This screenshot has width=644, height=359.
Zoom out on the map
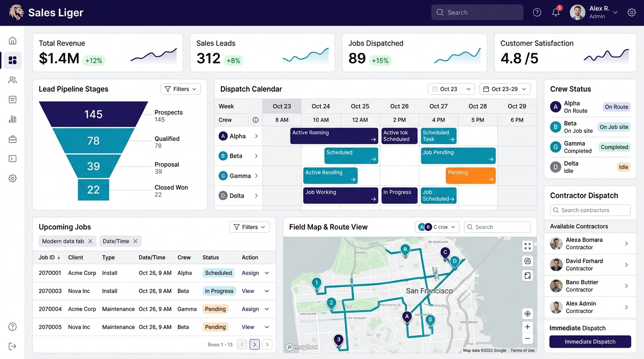click(x=527, y=338)
